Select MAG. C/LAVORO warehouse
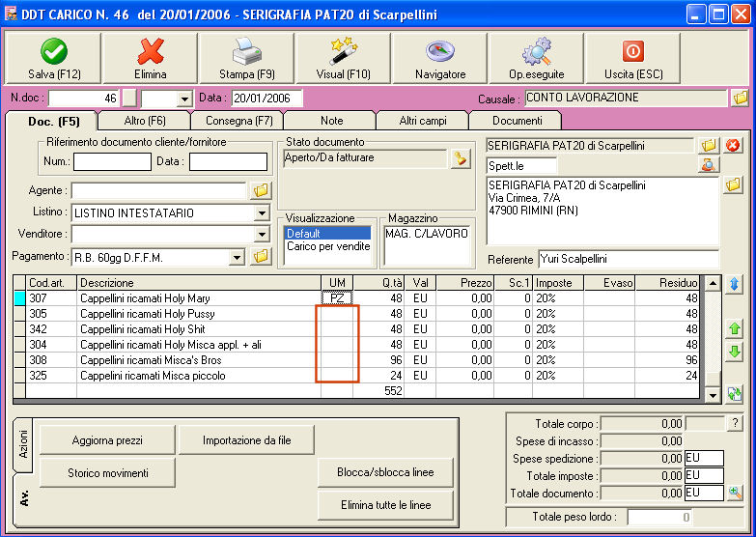Screen dimensions: 756x537 point(426,234)
